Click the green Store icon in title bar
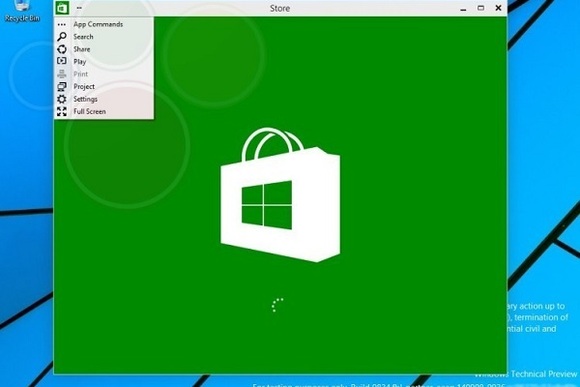 click(x=62, y=8)
